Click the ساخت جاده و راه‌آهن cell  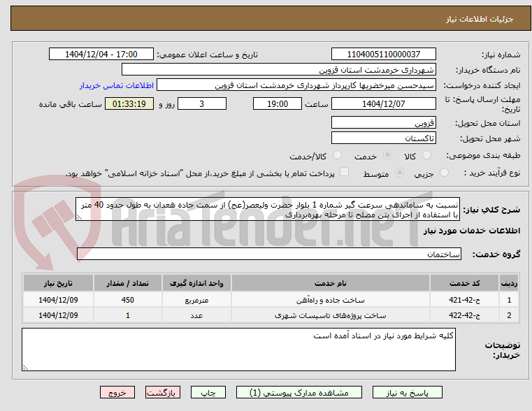(x=331, y=300)
